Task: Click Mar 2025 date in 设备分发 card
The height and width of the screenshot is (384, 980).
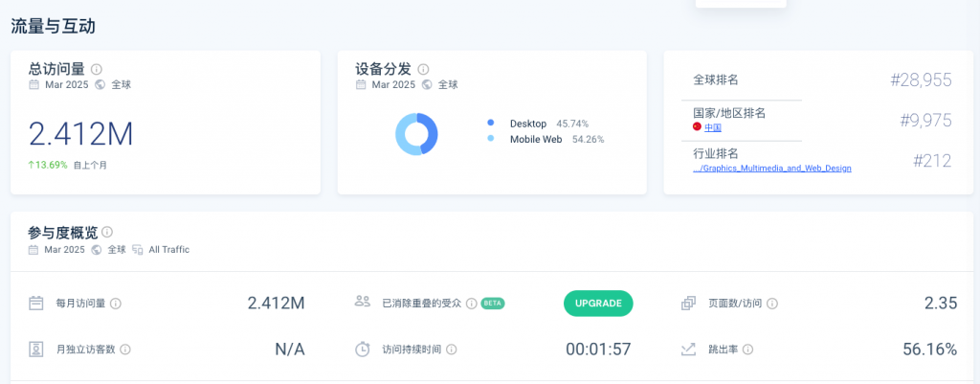Action: (393, 85)
